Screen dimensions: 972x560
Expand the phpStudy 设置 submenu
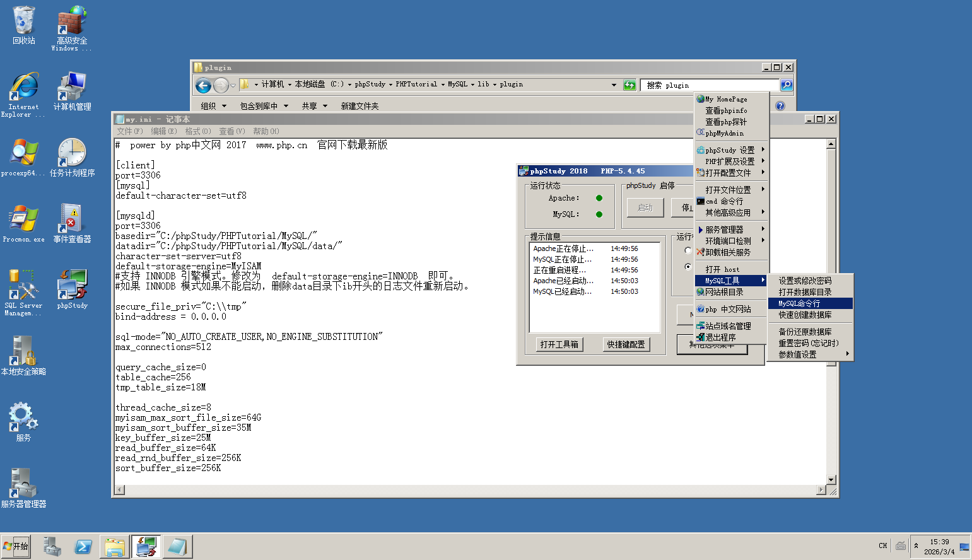(731, 150)
